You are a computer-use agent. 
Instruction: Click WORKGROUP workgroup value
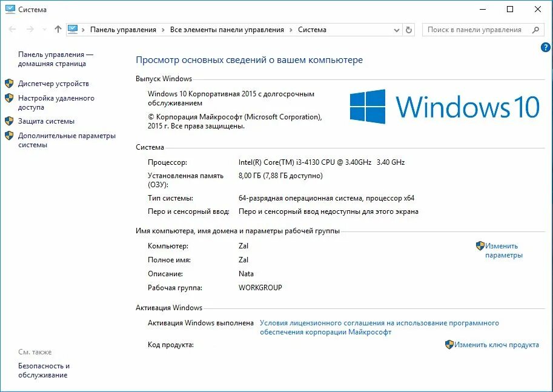[x=260, y=288]
